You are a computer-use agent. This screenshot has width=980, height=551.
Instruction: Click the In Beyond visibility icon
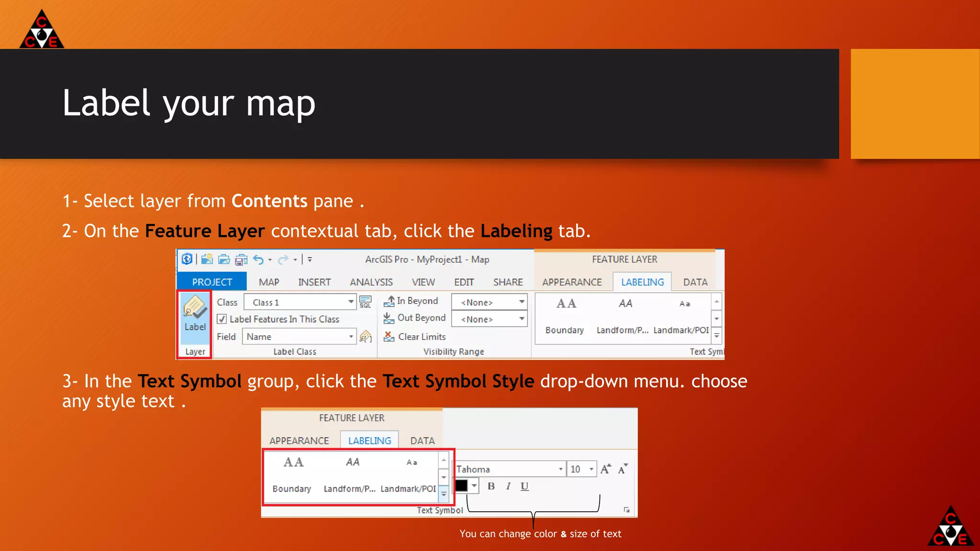click(389, 301)
